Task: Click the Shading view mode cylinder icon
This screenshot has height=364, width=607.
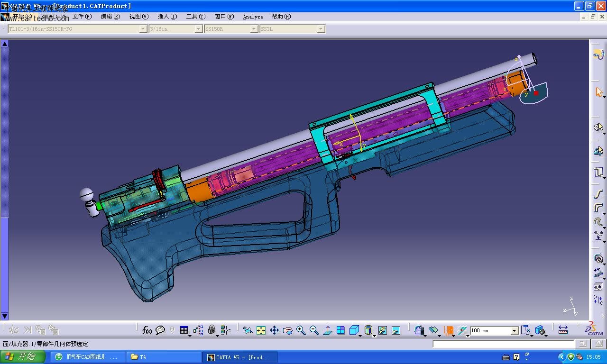Action: (x=368, y=330)
